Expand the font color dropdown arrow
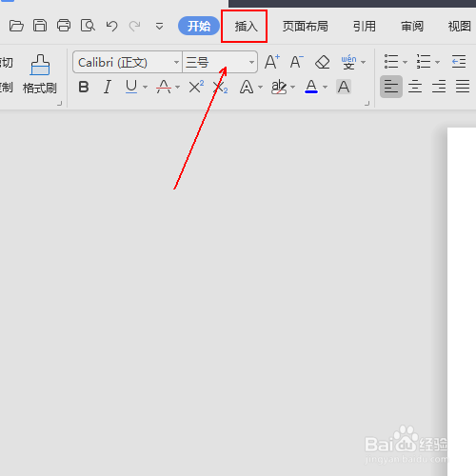The image size is (476, 476). pos(325,87)
